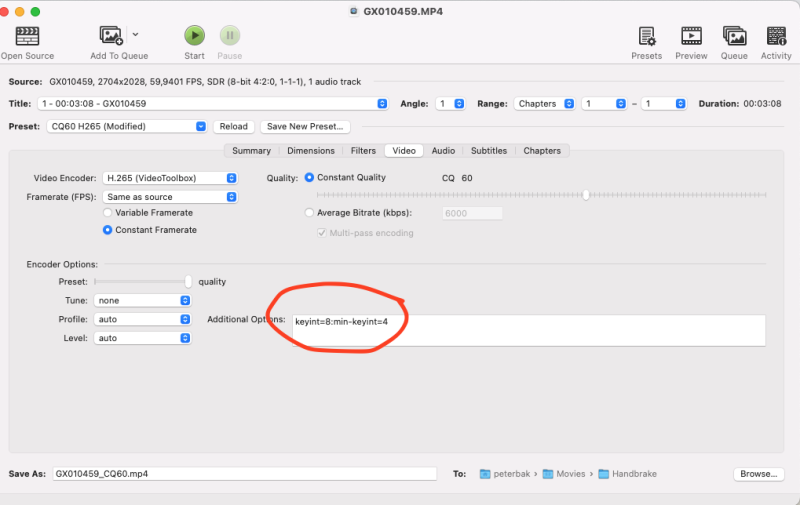This screenshot has width=800, height=505.
Task: Click the Movies folder in path
Action: pos(564,474)
